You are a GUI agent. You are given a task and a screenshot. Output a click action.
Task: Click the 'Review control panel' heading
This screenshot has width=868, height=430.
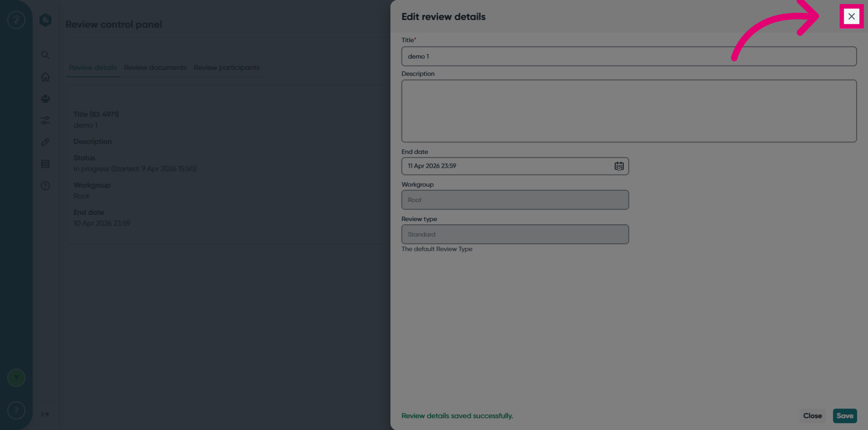pyautogui.click(x=113, y=24)
